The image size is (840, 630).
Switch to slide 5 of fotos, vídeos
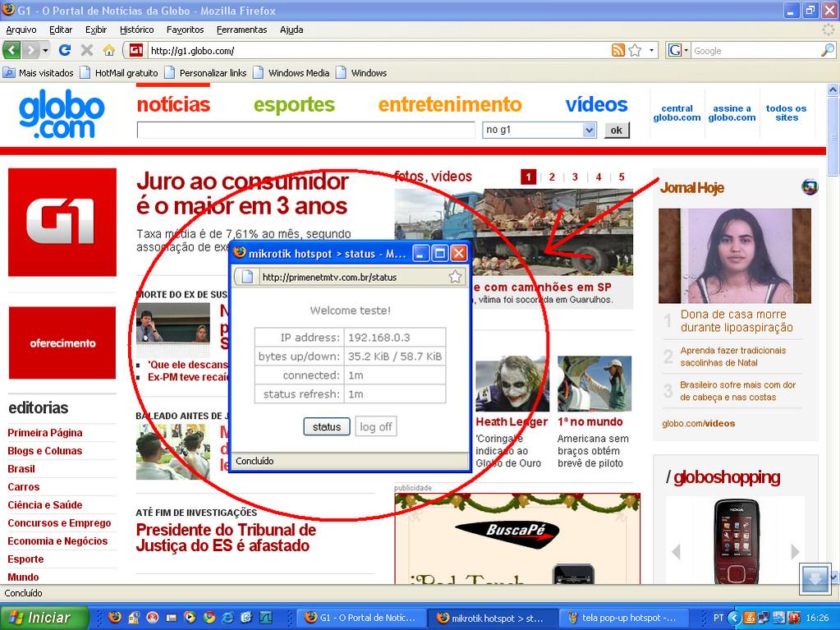tap(622, 177)
